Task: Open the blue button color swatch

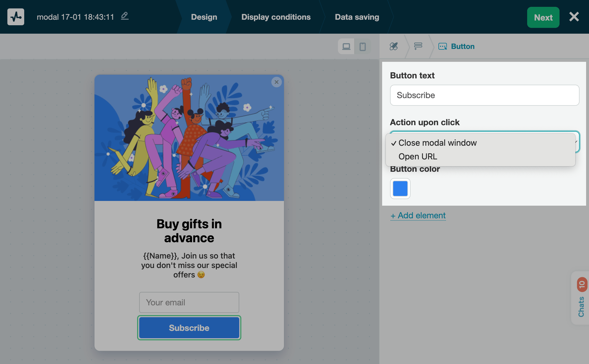Action: point(400,189)
